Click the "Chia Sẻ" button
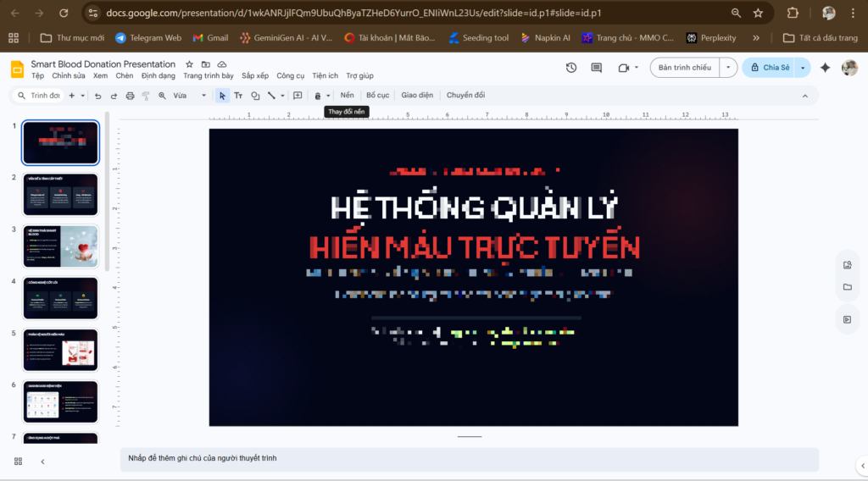The height and width of the screenshot is (481, 868). pos(770,68)
